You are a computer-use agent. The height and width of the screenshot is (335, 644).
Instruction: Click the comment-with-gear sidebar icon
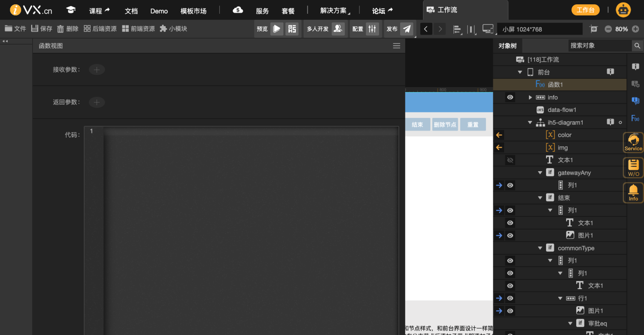point(635,84)
